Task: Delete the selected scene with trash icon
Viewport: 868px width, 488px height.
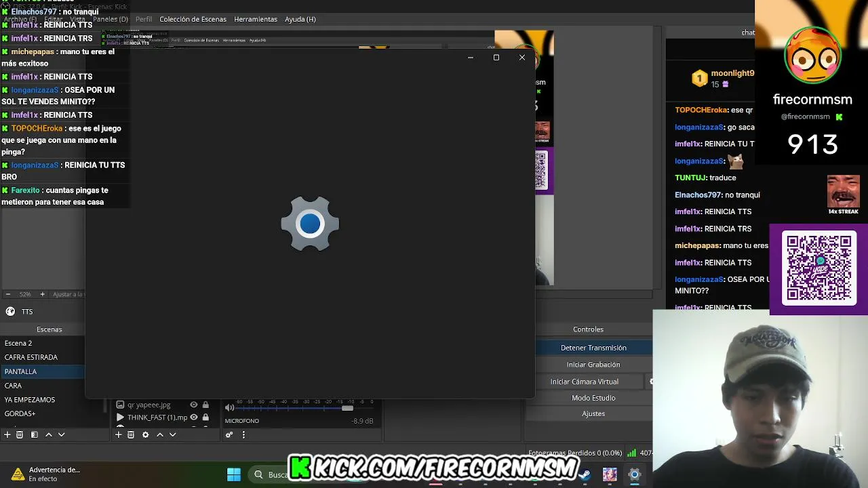Action: (x=20, y=434)
